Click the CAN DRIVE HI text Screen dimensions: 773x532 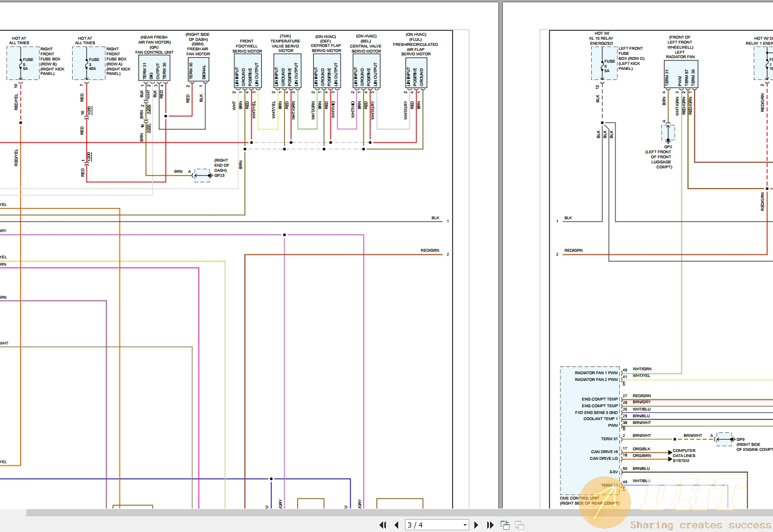tap(605, 451)
